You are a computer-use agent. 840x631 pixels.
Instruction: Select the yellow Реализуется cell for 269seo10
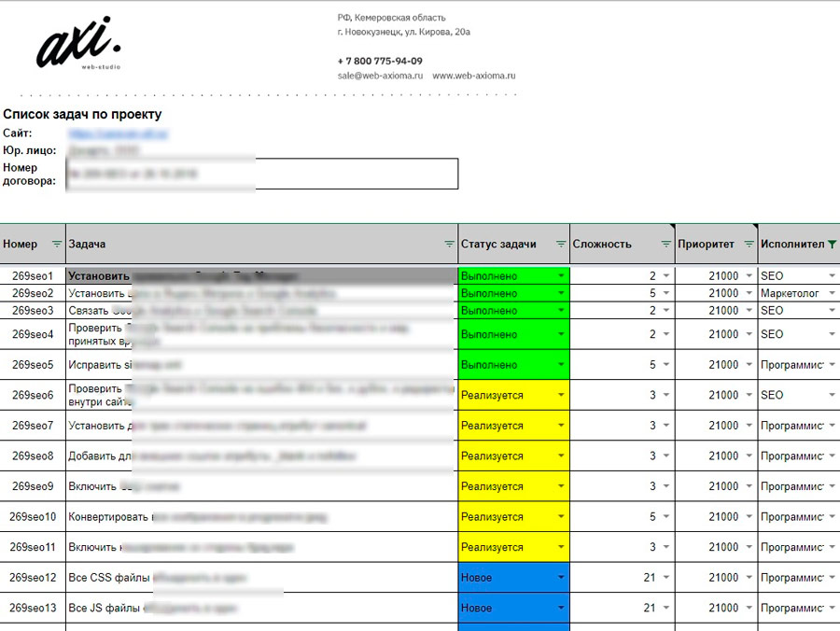coord(509,517)
